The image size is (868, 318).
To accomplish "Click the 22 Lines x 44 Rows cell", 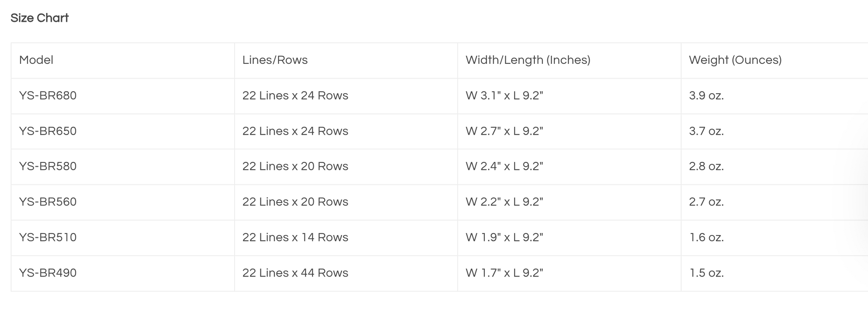I will [295, 273].
